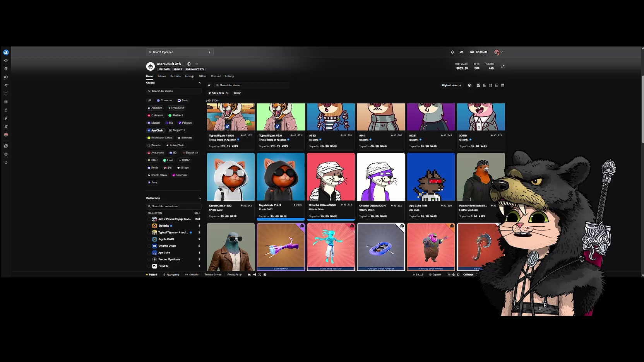This screenshot has height=362, width=644.
Task: Open the CryptoCats #1322 thumbnail
Action: tap(231, 177)
